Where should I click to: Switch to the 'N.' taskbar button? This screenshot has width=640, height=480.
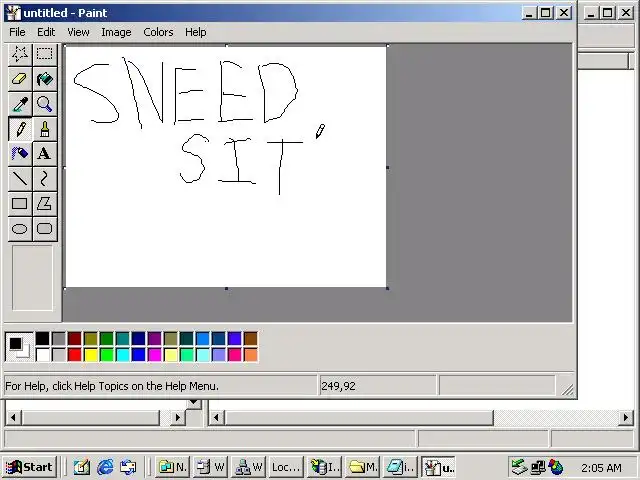(x=173, y=467)
